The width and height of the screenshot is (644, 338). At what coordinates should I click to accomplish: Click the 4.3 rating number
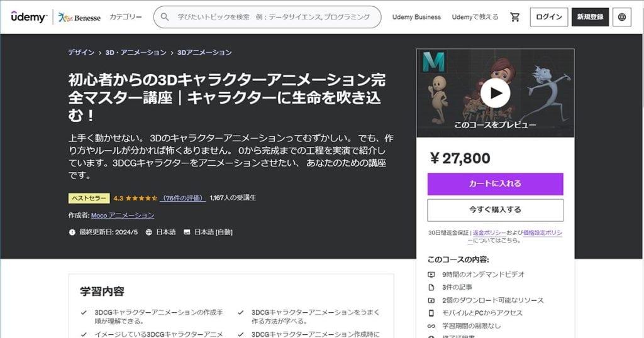click(x=118, y=198)
